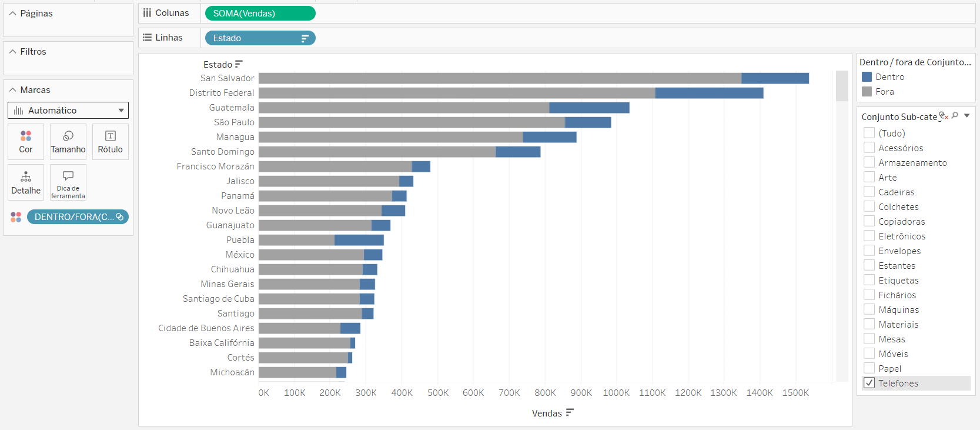The height and width of the screenshot is (430, 980).
Task: Select the Francisco Morazán row label
Action: [216, 166]
